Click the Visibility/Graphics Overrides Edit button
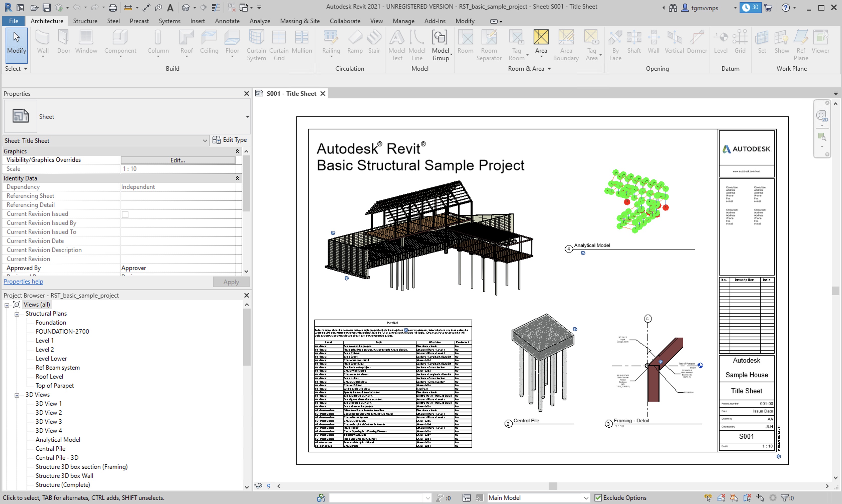This screenshot has width=842, height=504. (178, 160)
